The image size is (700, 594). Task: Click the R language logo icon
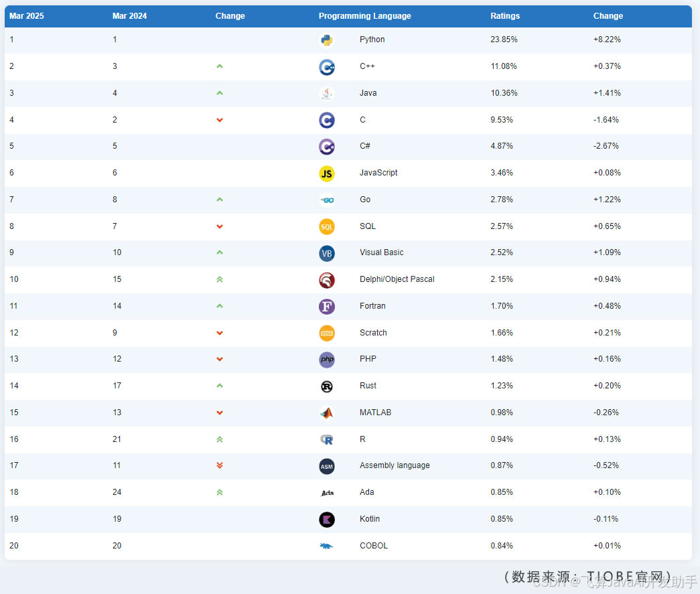pyautogui.click(x=327, y=439)
